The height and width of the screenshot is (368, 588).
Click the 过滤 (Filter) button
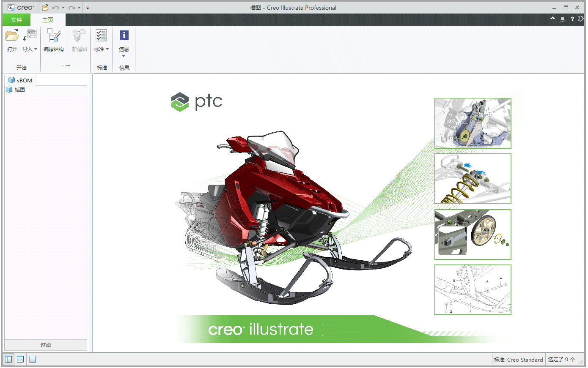point(46,345)
